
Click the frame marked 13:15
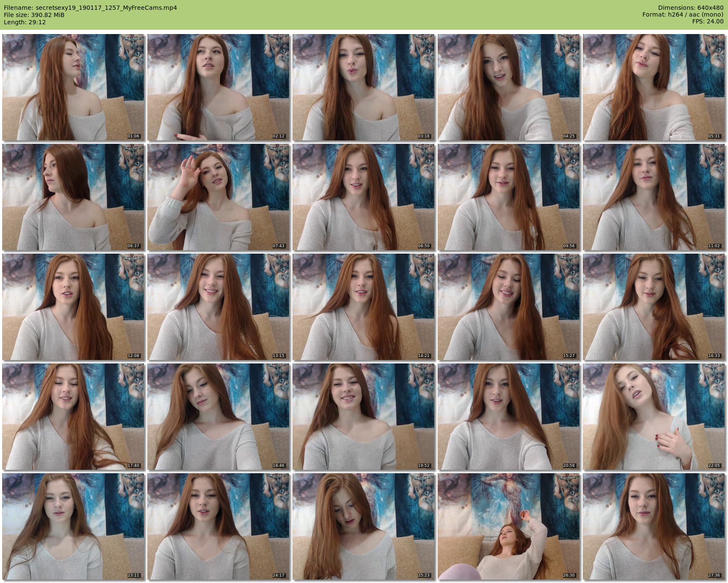(218, 307)
